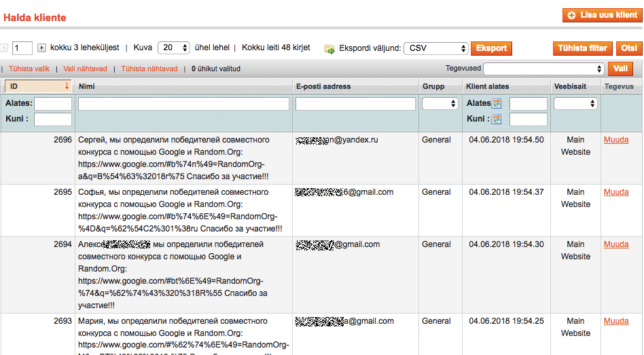Click Muuda for customer 2695
The width and height of the screenshot is (644, 355).
[x=616, y=192]
